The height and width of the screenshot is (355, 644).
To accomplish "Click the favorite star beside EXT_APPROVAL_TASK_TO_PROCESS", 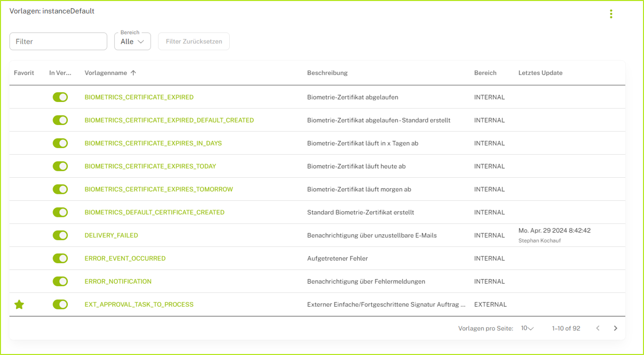I will click(x=19, y=304).
